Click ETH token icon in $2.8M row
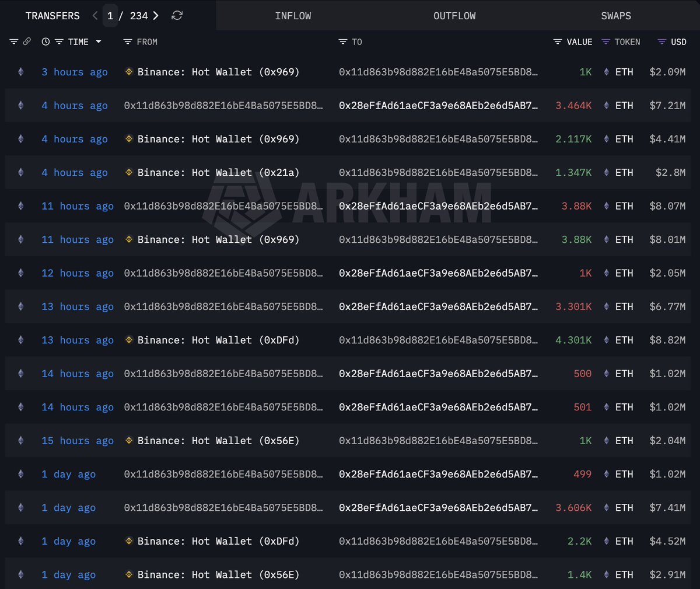 pyautogui.click(x=607, y=172)
